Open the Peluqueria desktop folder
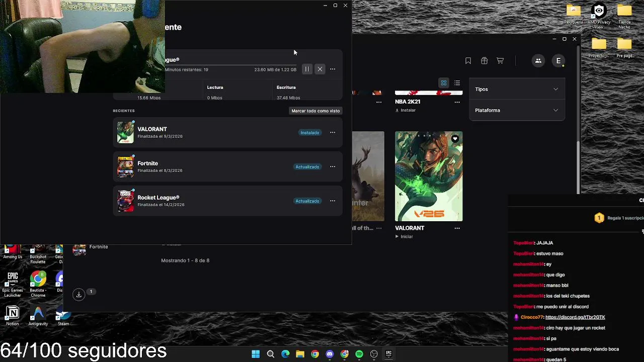The width and height of the screenshot is (644, 362). [x=574, y=14]
